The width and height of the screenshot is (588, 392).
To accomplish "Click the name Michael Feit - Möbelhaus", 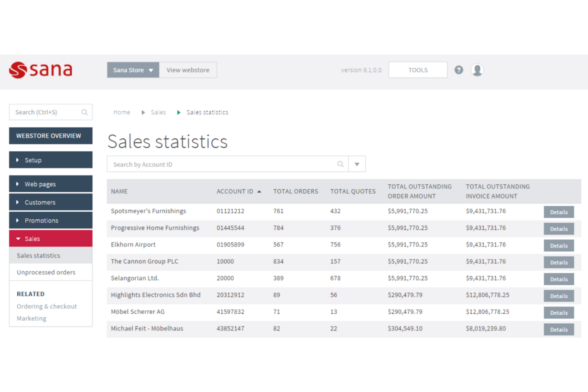I will [147, 328].
